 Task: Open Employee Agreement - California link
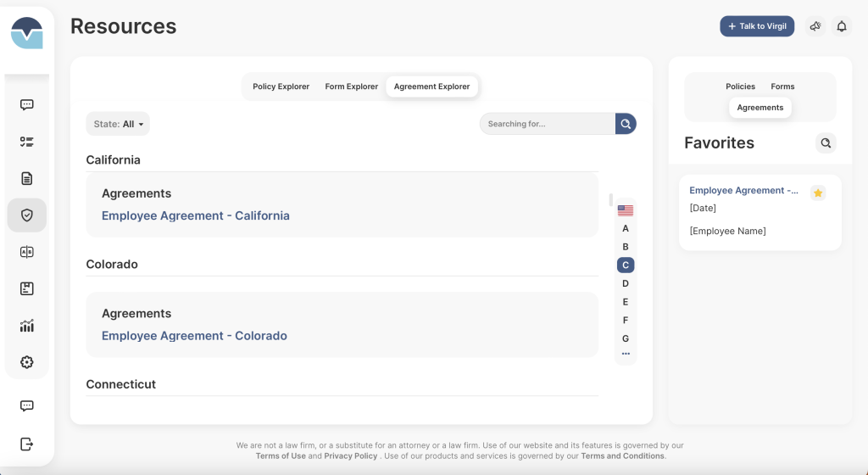(x=196, y=215)
